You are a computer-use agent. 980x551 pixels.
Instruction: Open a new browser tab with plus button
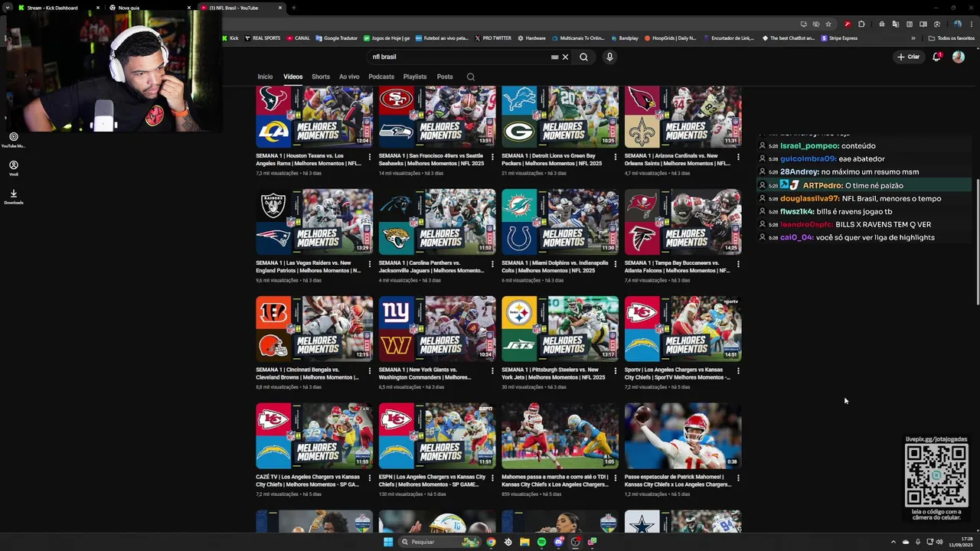click(294, 8)
